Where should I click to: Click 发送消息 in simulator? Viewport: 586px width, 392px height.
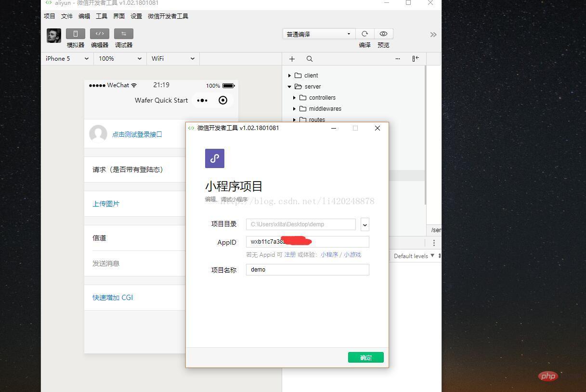[x=106, y=263]
